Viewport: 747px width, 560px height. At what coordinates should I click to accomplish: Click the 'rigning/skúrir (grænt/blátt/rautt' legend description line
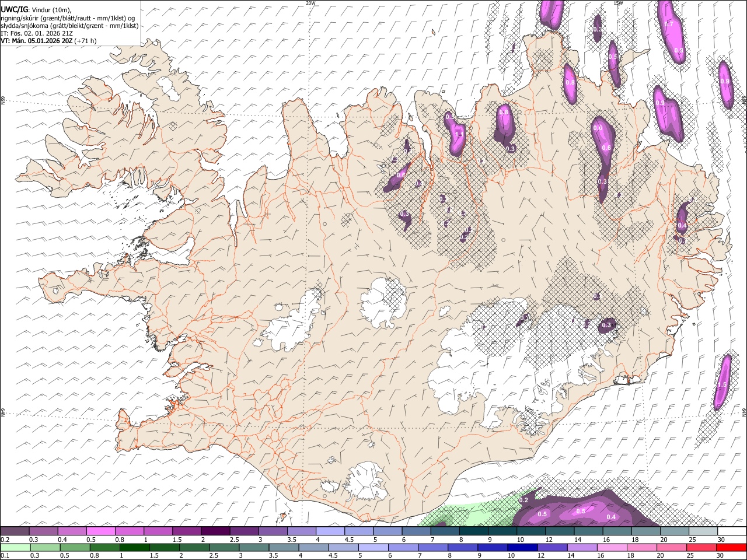68,18
